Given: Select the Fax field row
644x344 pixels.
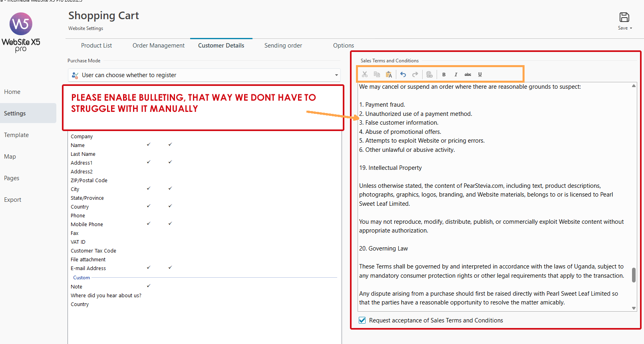Looking at the screenshot, I should tap(205, 233).
